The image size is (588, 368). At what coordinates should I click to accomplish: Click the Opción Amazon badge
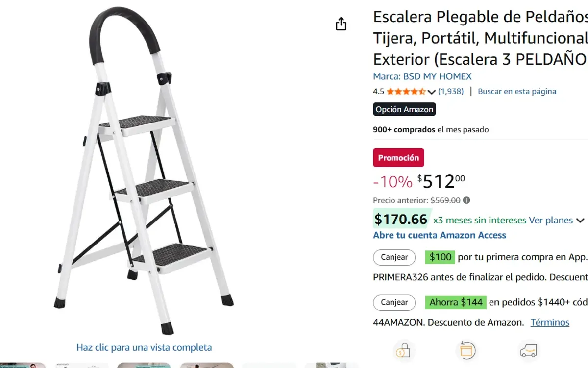404,109
